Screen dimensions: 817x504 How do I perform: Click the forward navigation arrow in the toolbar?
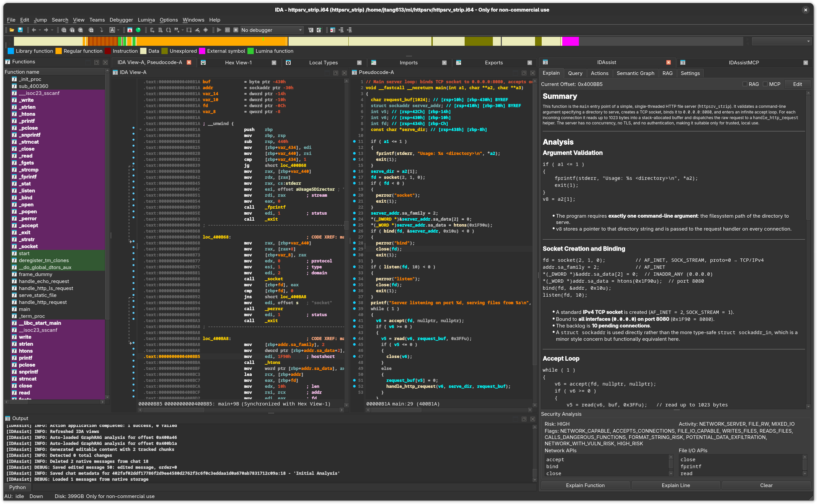tap(46, 30)
